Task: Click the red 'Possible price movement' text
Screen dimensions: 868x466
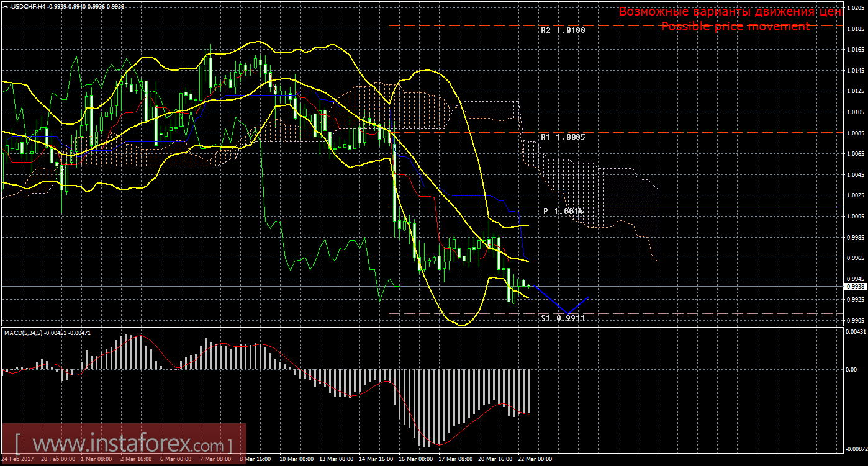Action: pyautogui.click(x=735, y=26)
